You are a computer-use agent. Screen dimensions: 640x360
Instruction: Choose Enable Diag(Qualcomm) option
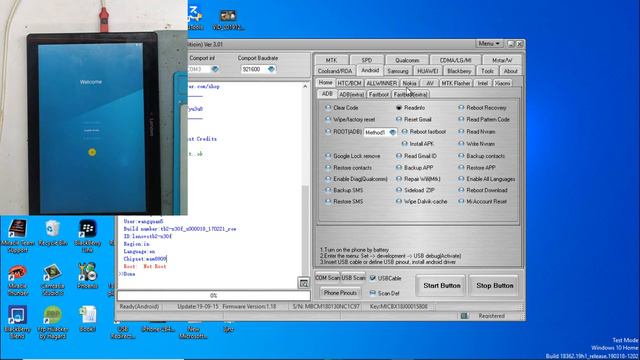(x=356, y=179)
